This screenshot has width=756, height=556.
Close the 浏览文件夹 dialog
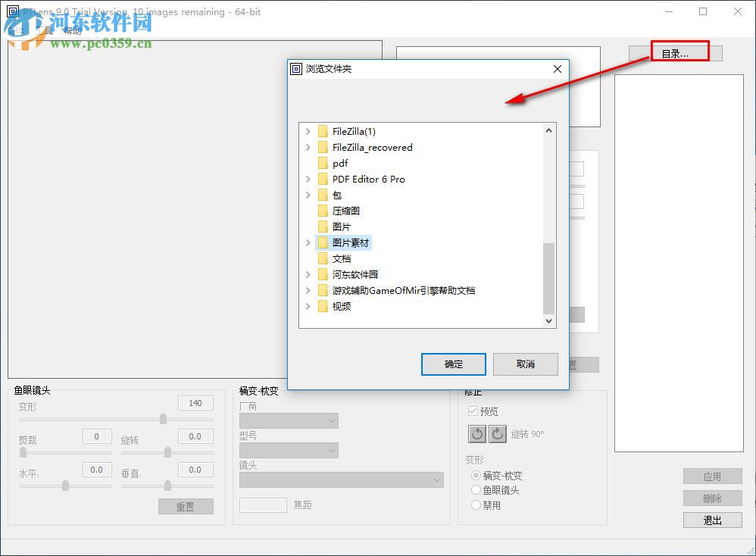pyautogui.click(x=558, y=69)
